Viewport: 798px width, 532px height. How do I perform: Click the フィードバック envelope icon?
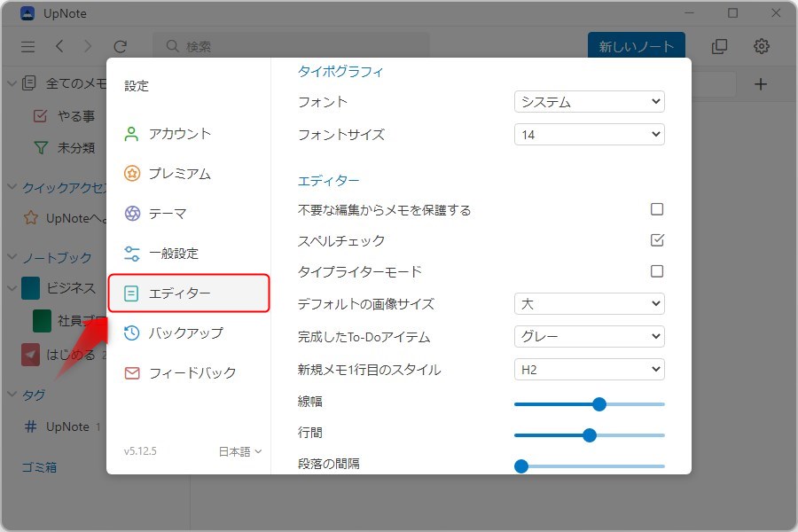[x=132, y=373]
